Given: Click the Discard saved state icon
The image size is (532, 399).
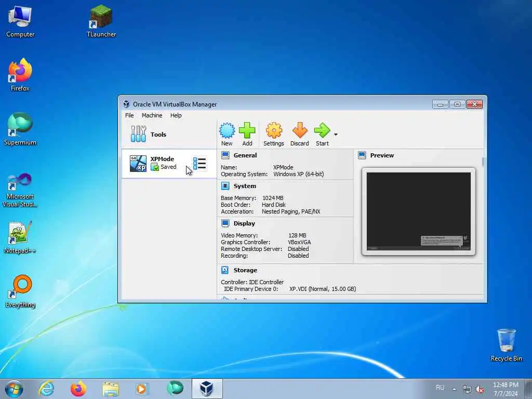Looking at the screenshot, I should tap(300, 130).
